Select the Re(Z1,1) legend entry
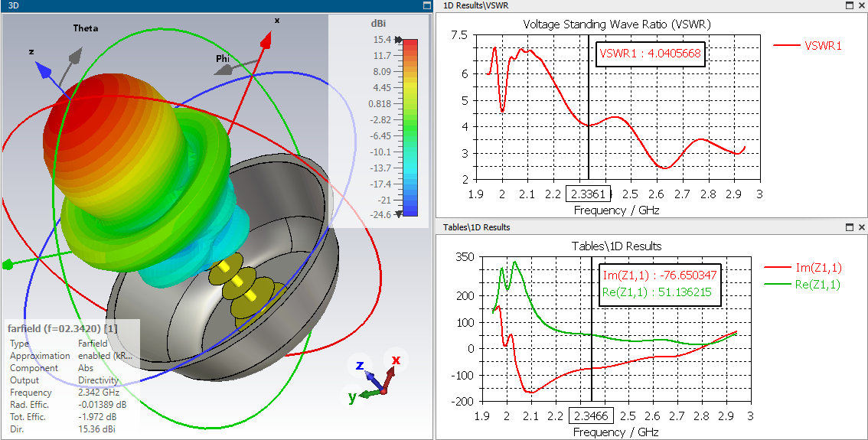 pos(803,285)
